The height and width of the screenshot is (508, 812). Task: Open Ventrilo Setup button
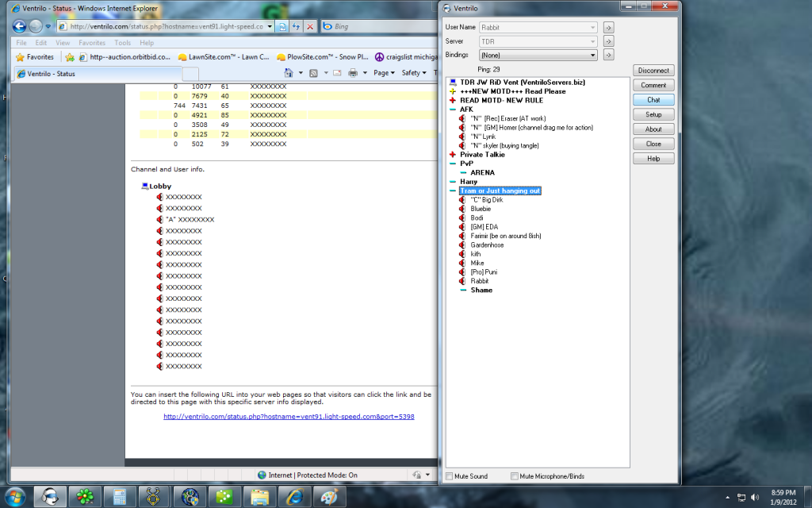pos(653,114)
